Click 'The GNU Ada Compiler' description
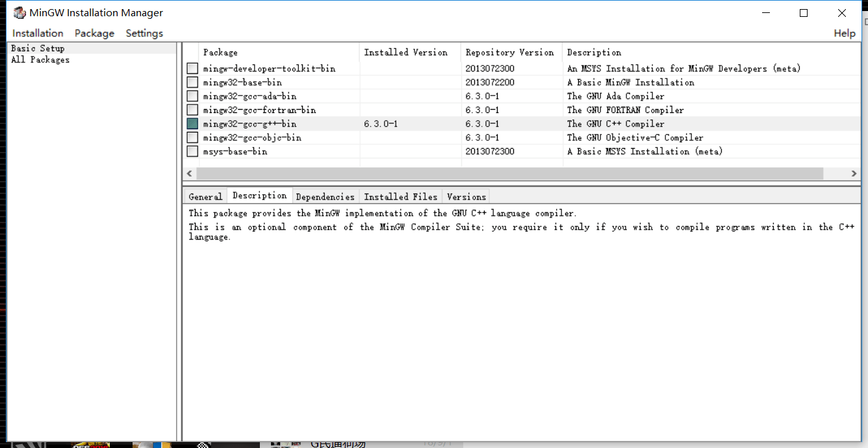868x448 pixels. pyautogui.click(x=615, y=96)
